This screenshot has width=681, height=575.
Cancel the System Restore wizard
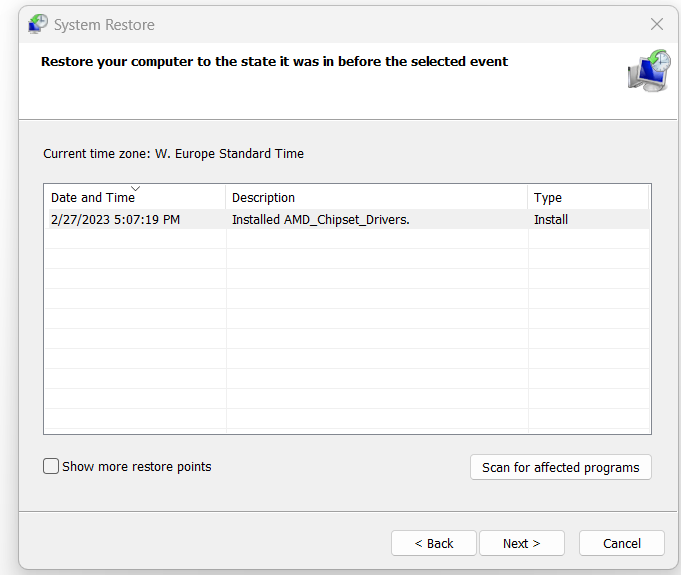pos(621,543)
